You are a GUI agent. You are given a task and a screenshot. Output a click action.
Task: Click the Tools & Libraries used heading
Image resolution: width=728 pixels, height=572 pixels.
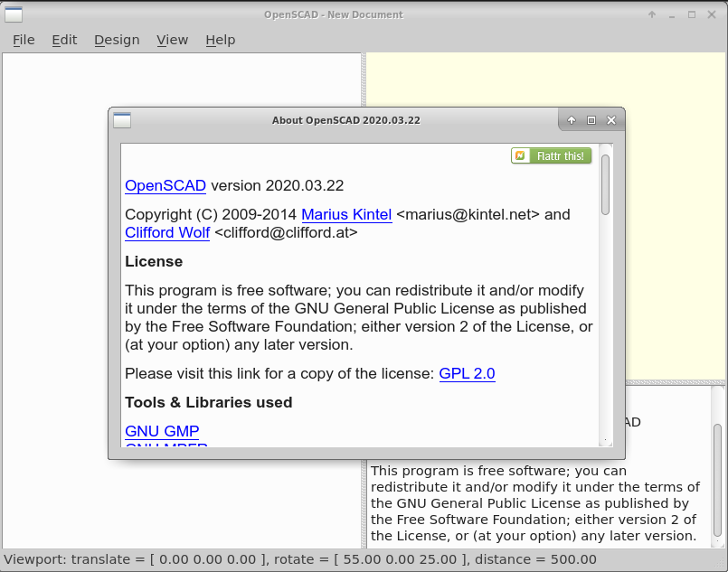(209, 402)
